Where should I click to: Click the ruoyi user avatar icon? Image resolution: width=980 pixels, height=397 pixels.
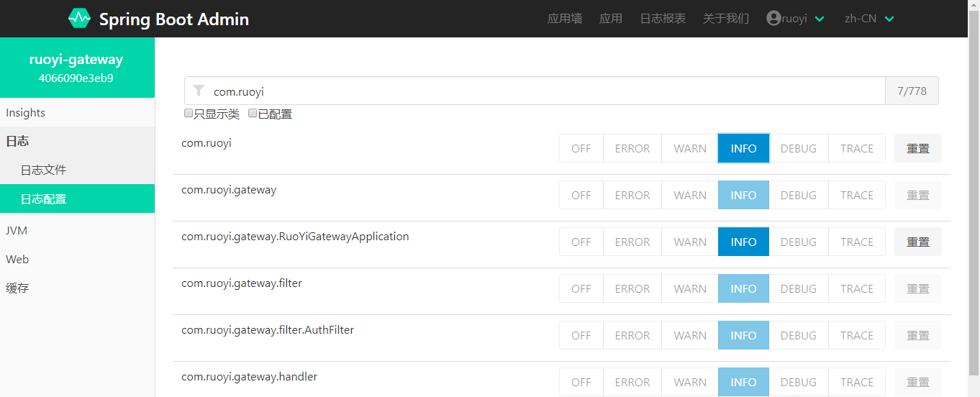773,19
